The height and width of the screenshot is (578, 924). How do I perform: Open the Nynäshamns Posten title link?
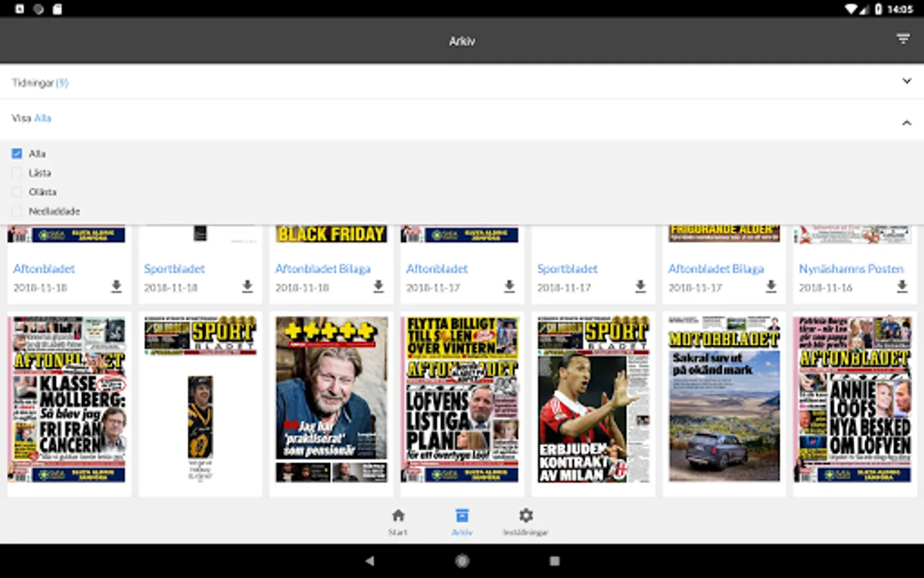[x=851, y=268]
